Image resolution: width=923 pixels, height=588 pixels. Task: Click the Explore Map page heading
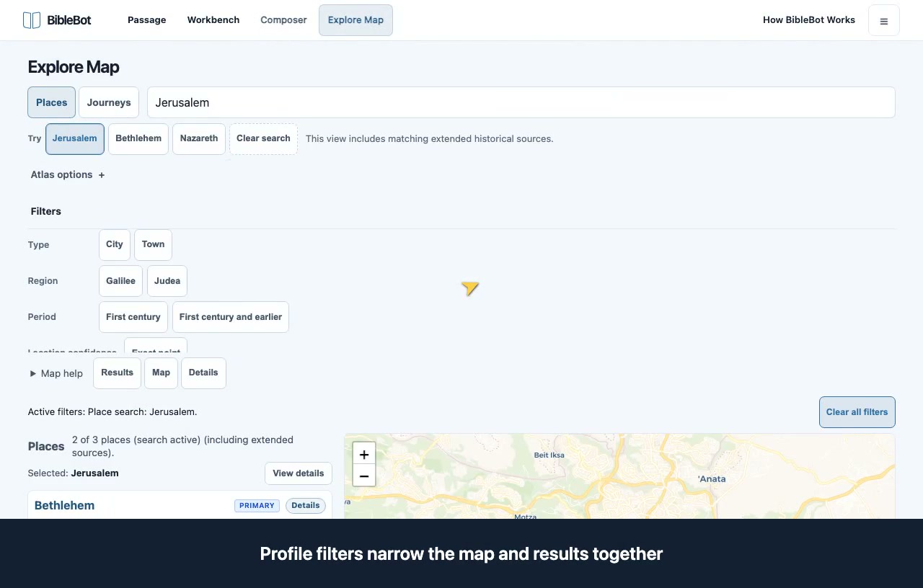pos(74,67)
